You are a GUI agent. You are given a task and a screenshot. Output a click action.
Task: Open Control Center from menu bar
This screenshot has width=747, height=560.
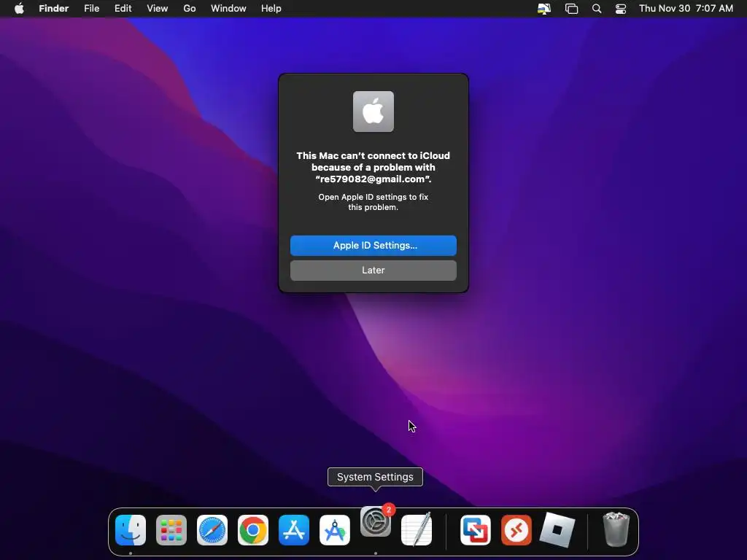(x=621, y=9)
